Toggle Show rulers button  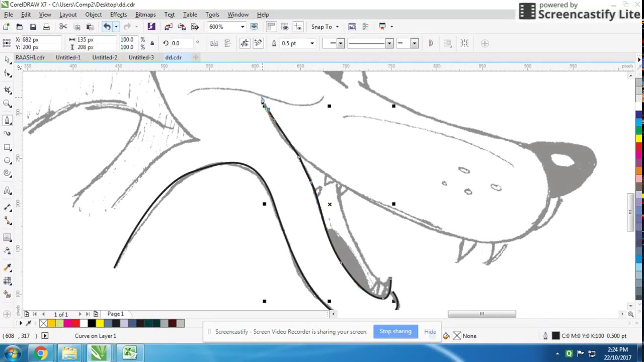272,27
